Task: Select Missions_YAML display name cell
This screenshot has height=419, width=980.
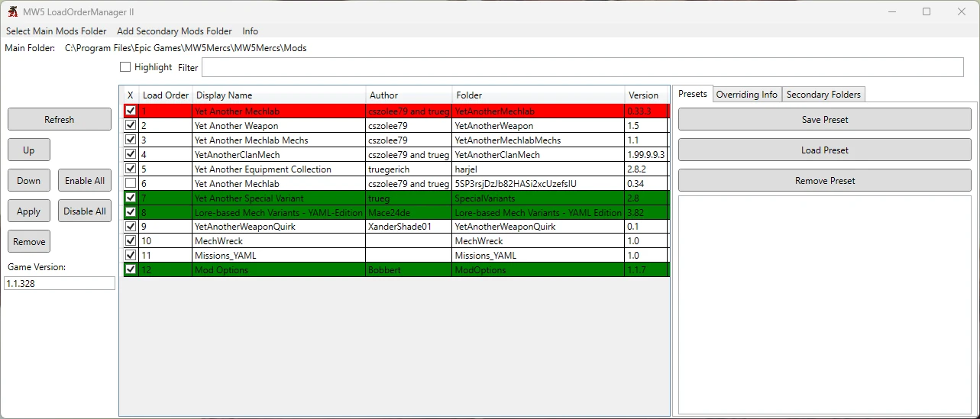Action: 279,255
